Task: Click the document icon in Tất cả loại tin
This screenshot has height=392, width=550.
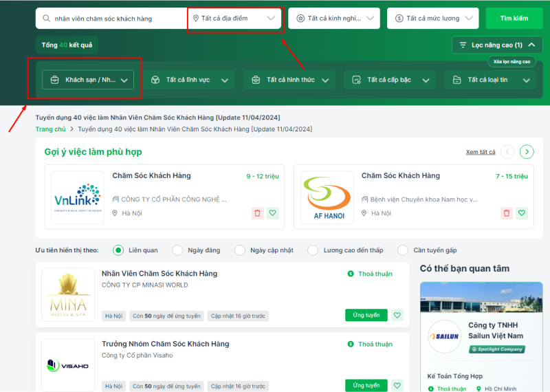Action: 456,80
